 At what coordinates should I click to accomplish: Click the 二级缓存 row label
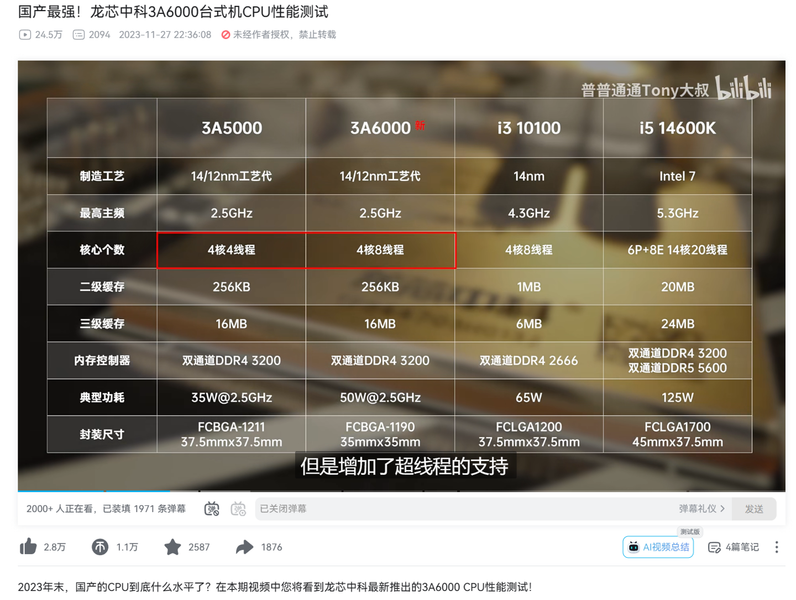[x=102, y=287]
